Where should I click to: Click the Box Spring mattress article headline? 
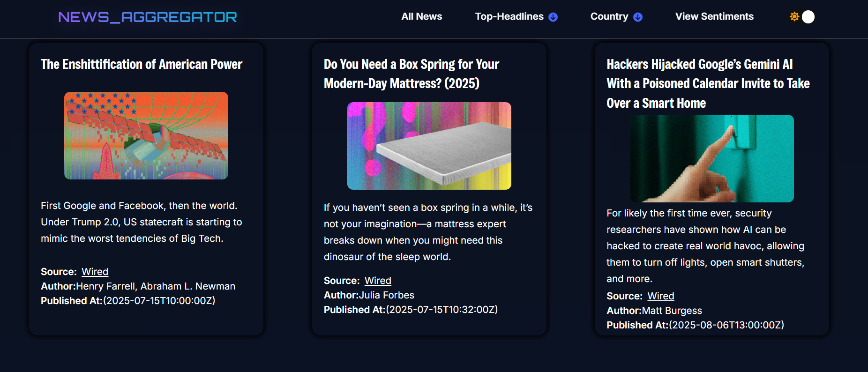tap(412, 74)
